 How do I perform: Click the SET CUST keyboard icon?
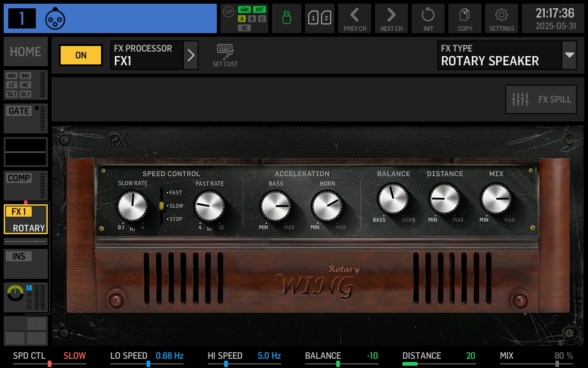point(225,55)
